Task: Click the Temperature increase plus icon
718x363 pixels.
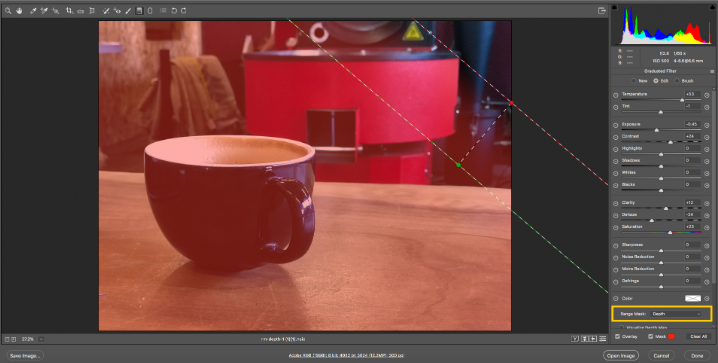Action: [x=707, y=95]
